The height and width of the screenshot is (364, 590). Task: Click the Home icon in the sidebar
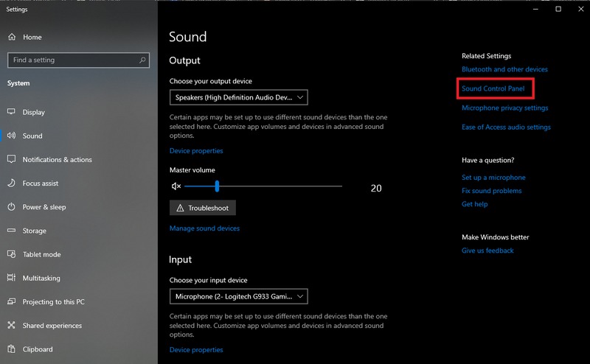tap(12, 37)
